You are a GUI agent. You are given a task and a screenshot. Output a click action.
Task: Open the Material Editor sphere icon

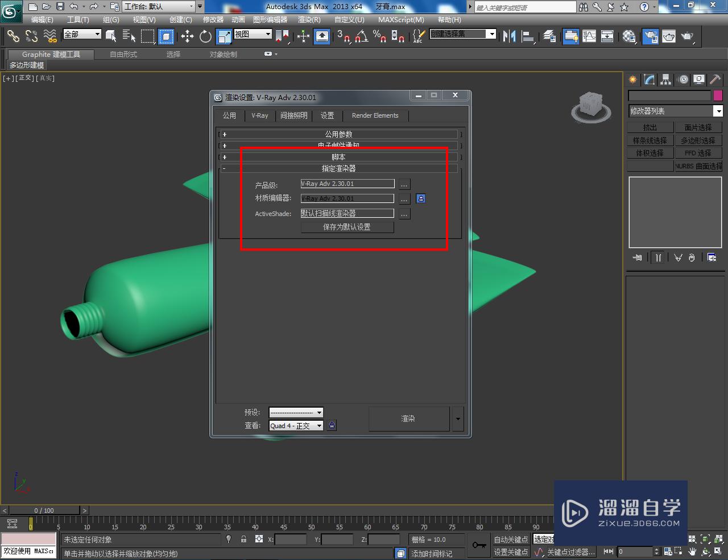[629, 36]
